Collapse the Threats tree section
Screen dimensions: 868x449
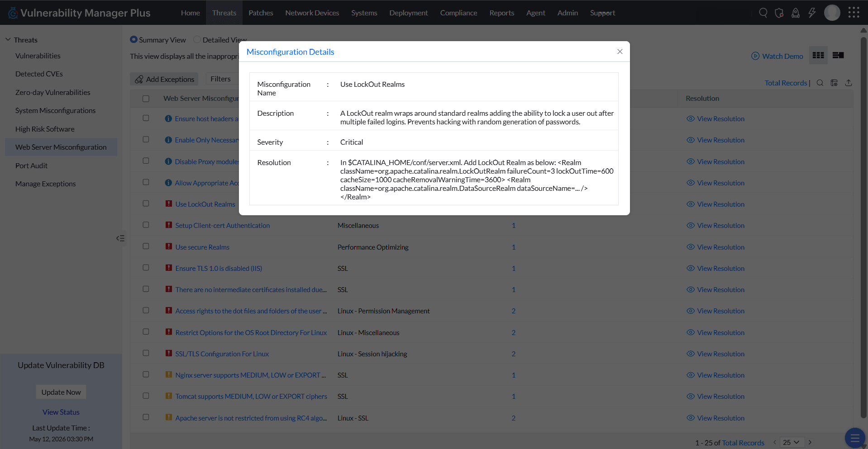tap(8, 40)
